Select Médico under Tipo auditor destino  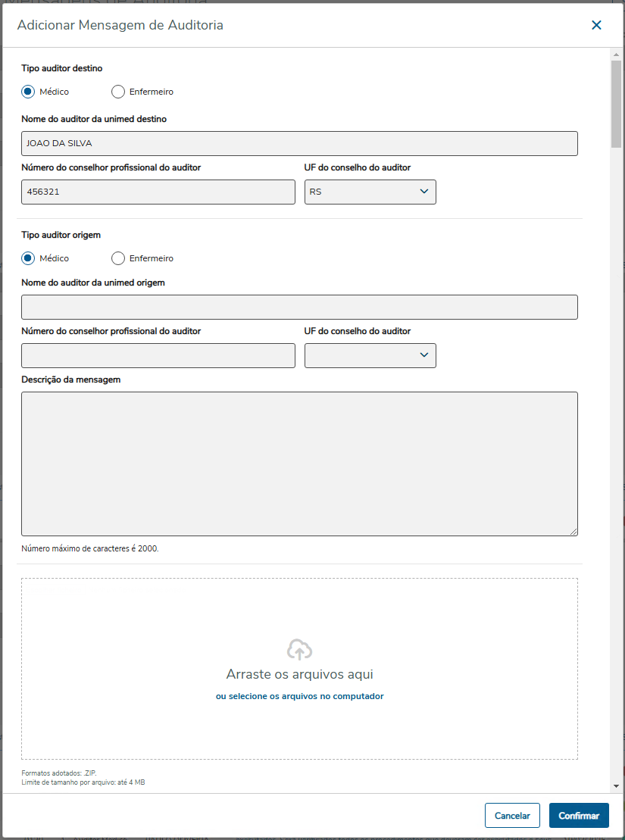(29, 92)
